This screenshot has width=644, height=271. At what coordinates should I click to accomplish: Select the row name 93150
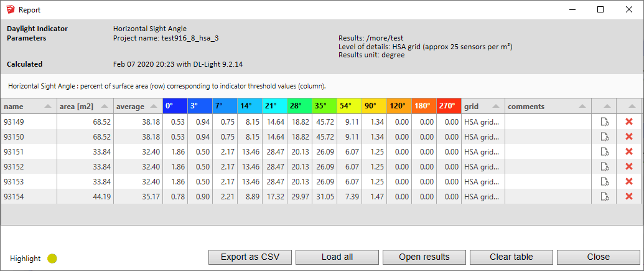(x=14, y=136)
